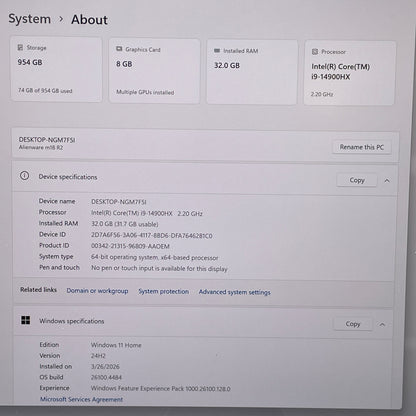Open the Installed RAM 32.0 GB card
Viewport: 416px width, 416px height.
click(252, 72)
